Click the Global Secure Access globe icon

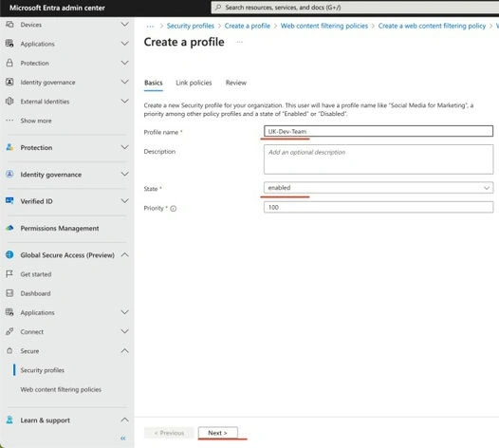tap(9, 254)
